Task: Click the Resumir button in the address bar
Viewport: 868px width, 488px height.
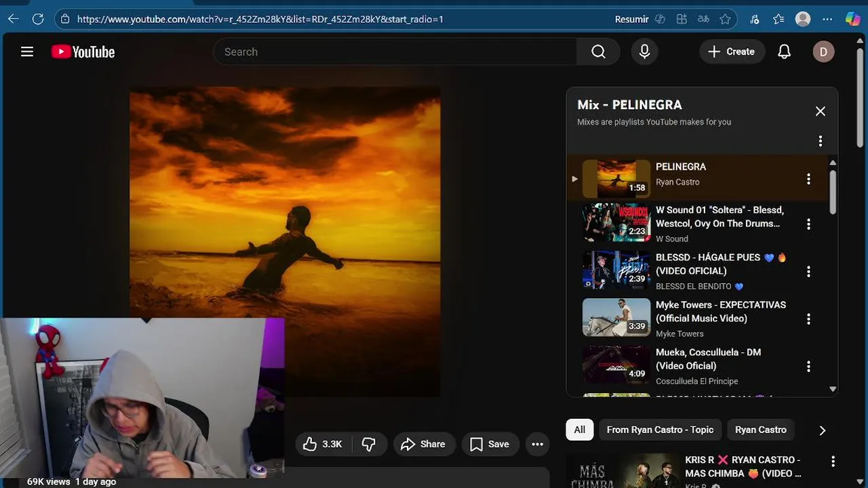Action: point(631,19)
